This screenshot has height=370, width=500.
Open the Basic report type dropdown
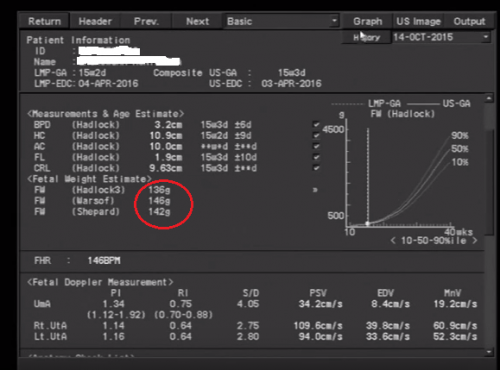pyautogui.click(x=282, y=21)
